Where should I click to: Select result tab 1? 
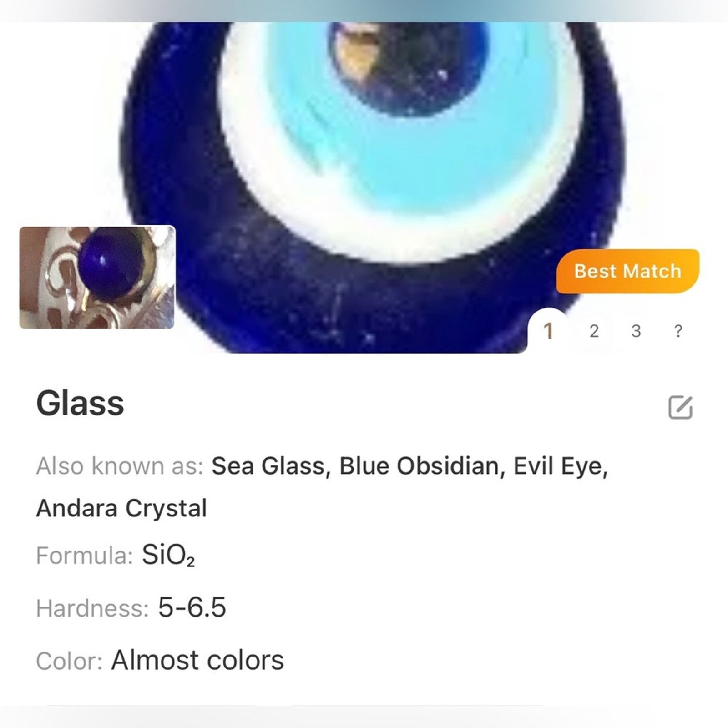click(549, 331)
